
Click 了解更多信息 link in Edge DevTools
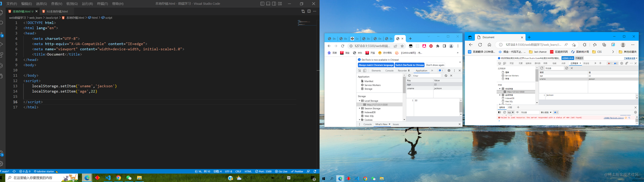pos(629,58)
